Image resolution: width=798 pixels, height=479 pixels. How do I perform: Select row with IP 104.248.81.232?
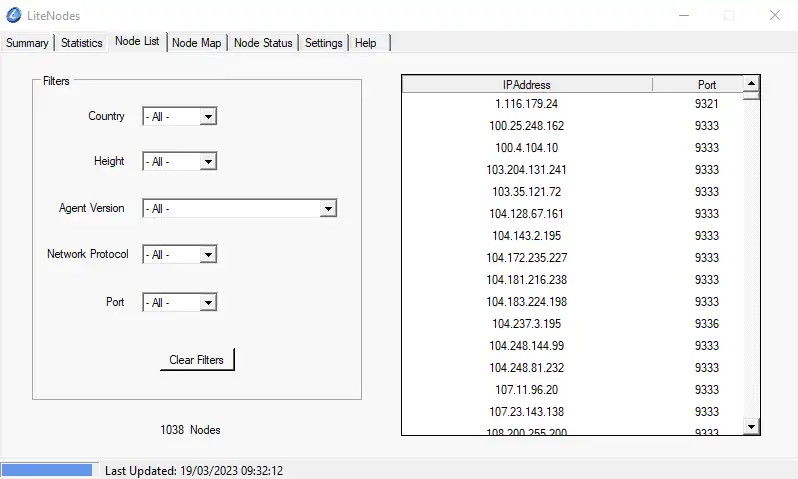tap(573, 368)
